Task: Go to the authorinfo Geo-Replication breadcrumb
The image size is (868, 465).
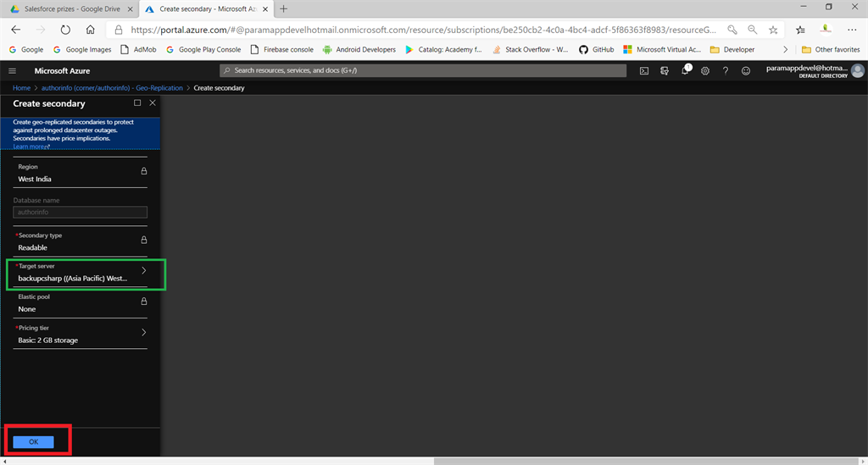Action: pyautogui.click(x=112, y=88)
